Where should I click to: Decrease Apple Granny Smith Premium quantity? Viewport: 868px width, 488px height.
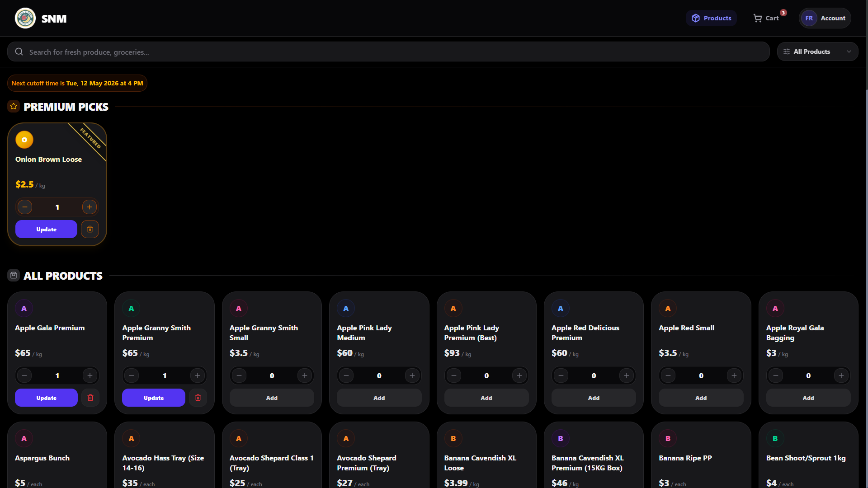(132, 375)
